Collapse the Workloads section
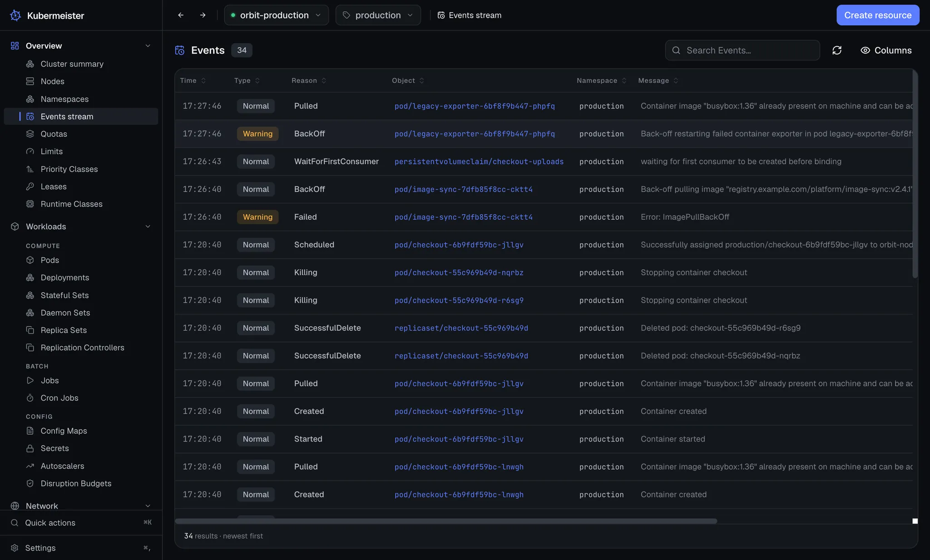 (x=148, y=226)
